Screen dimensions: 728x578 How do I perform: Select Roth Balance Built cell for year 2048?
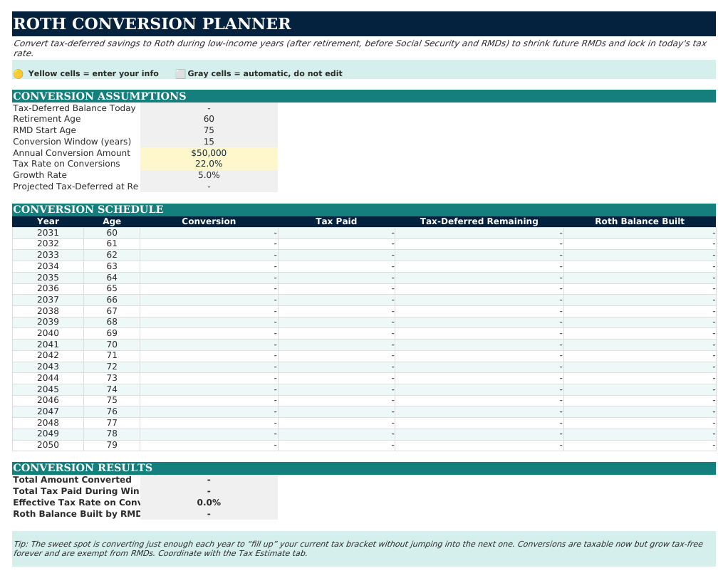640,423
